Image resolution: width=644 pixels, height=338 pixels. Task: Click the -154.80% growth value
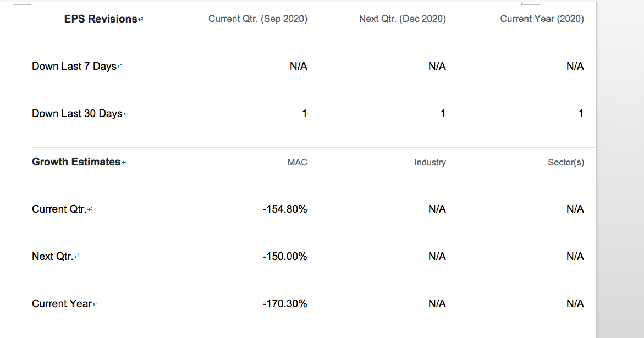(x=285, y=209)
